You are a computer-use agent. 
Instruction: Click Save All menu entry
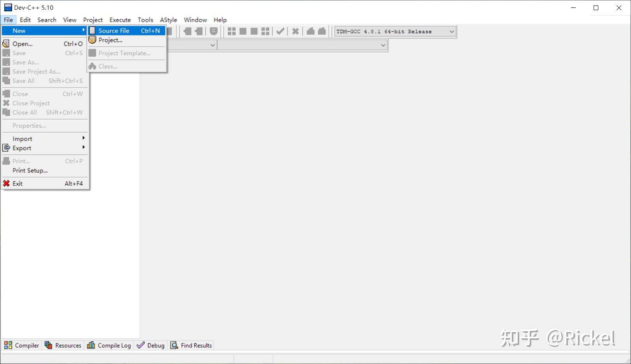click(45, 81)
